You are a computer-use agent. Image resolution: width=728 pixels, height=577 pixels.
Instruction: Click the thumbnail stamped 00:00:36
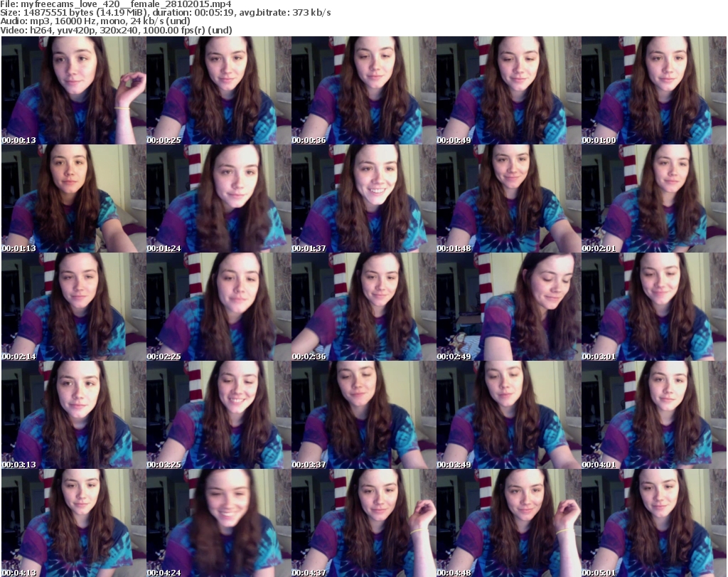(363, 90)
